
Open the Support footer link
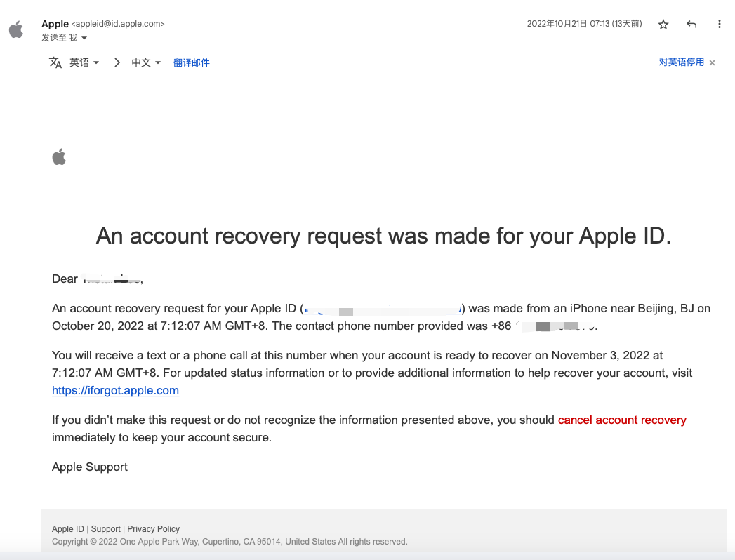pyautogui.click(x=106, y=529)
